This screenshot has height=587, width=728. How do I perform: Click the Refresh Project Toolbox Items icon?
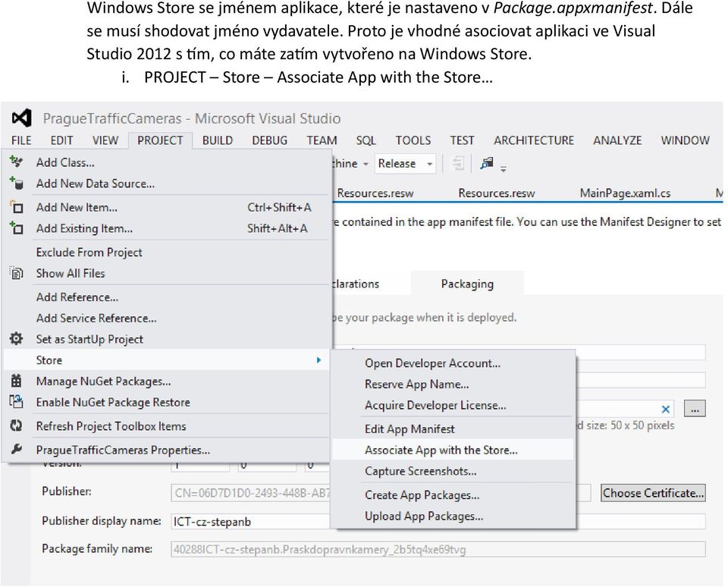16,425
